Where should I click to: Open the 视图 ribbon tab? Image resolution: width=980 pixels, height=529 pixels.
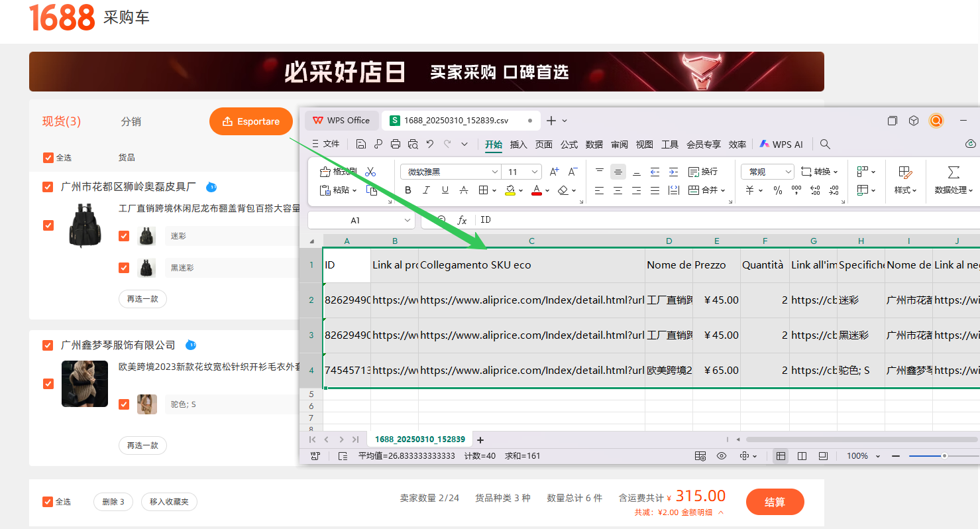(645, 145)
